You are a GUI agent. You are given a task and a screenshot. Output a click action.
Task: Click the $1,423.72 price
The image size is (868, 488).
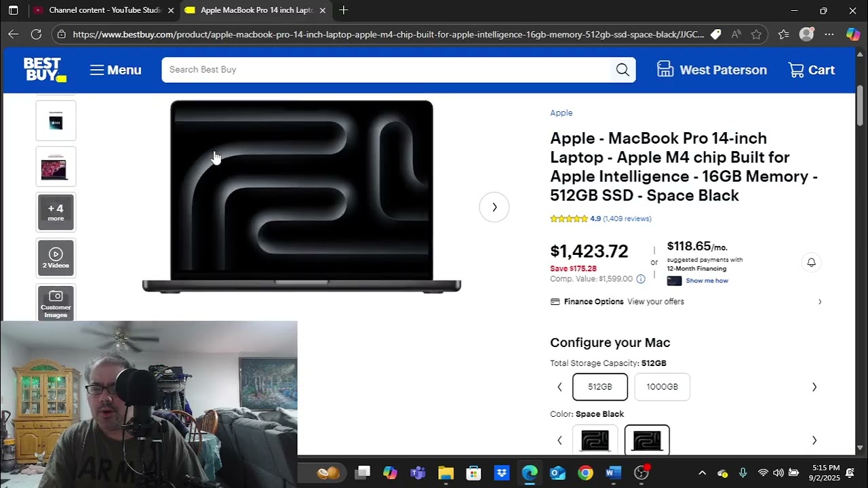pos(589,251)
